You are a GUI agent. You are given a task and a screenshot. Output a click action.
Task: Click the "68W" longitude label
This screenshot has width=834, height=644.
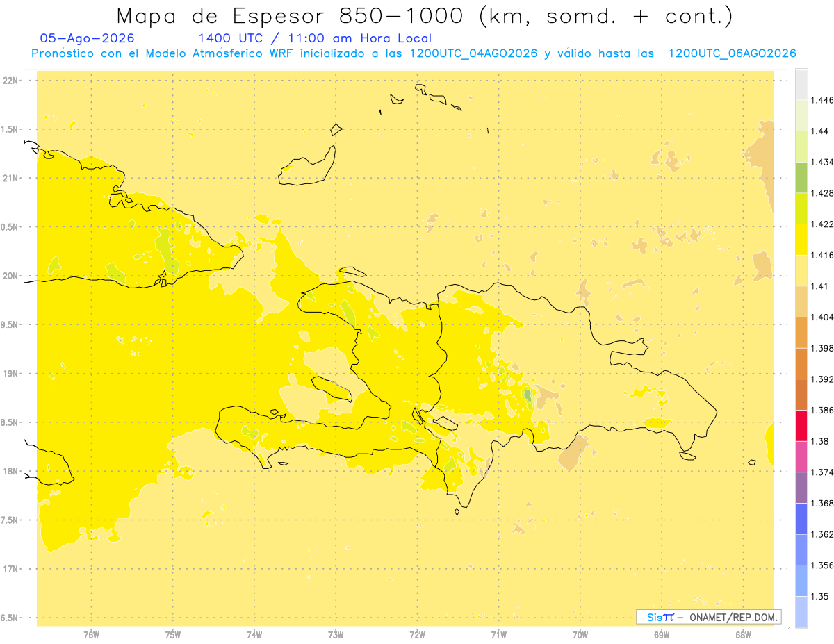tap(743, 635)
